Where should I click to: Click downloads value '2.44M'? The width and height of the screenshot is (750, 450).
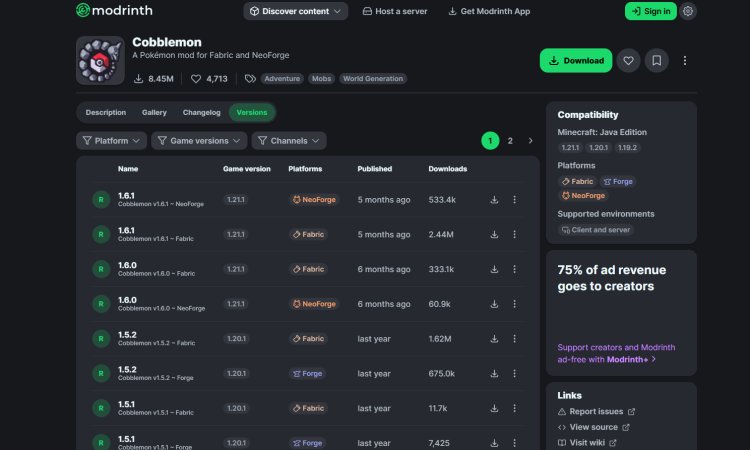441,234
